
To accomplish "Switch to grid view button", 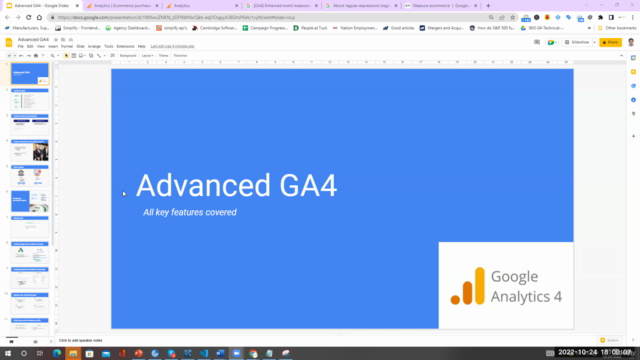I will 36,341.
